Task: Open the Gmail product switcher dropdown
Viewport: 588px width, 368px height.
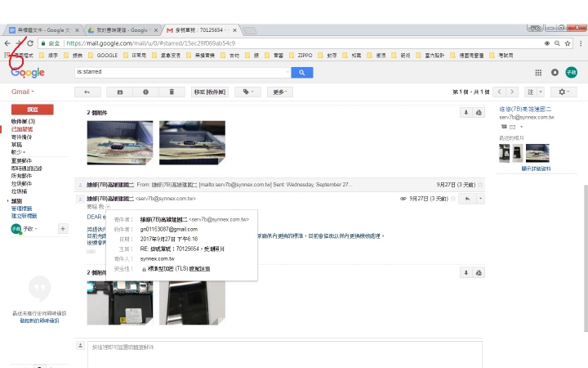Action: (x=23, y=92)
